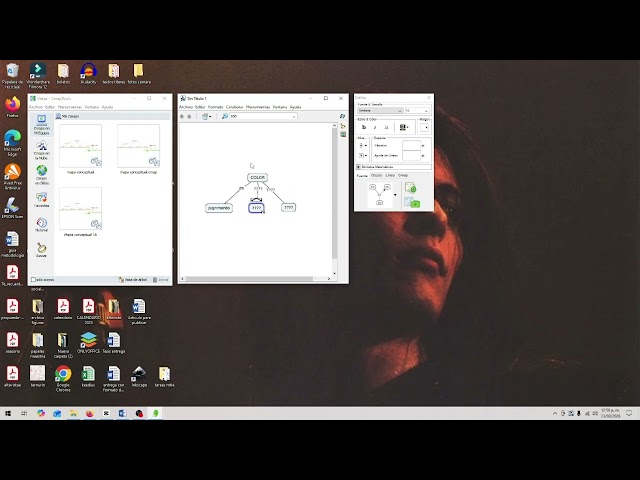Click the arrows handle above selected concept
640x480 pixels.
pos(256,200)
